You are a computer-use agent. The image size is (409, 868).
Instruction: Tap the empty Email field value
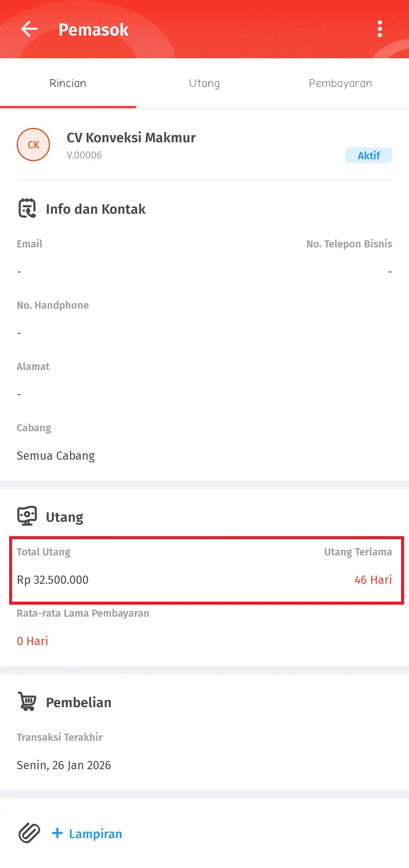click(x=19, y=271)
